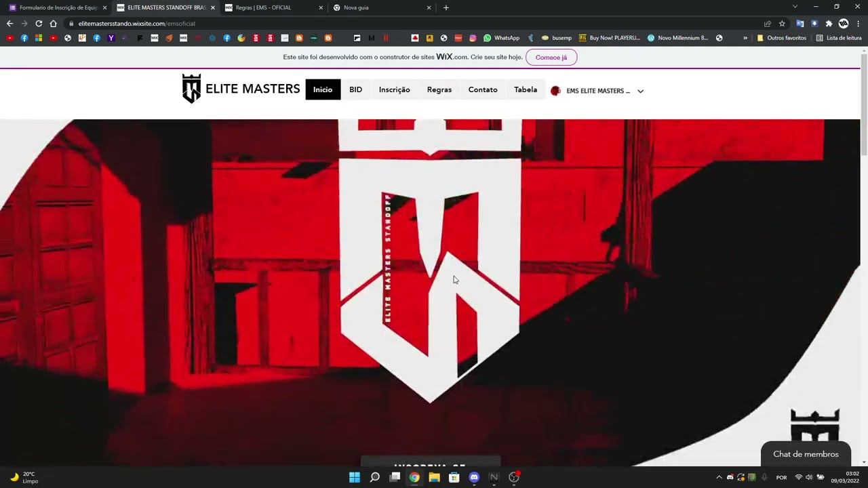Open the Chrome tab search dropdown
The height and width of the screenshot is (488, 868).
795,7
